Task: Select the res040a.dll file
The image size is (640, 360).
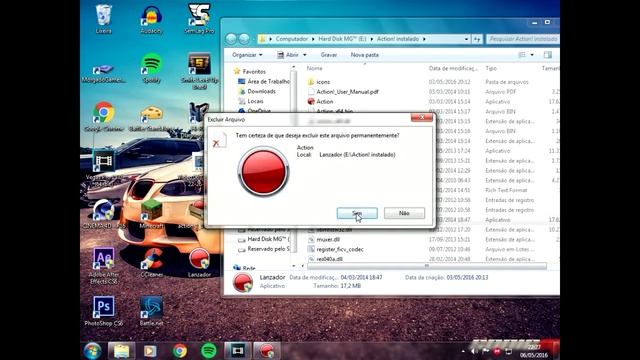Action: click(325, 259)
